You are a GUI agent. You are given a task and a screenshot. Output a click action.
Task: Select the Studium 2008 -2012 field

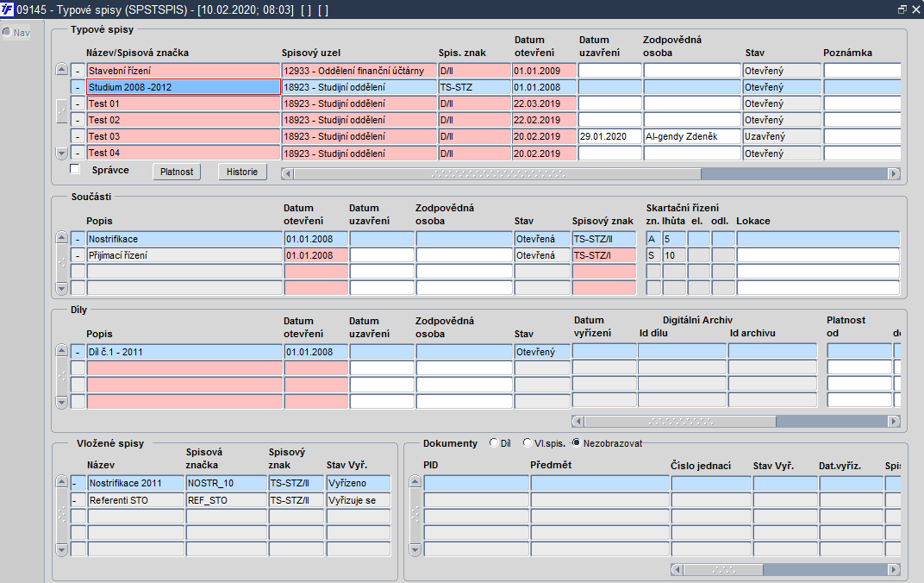coord(184,87)
